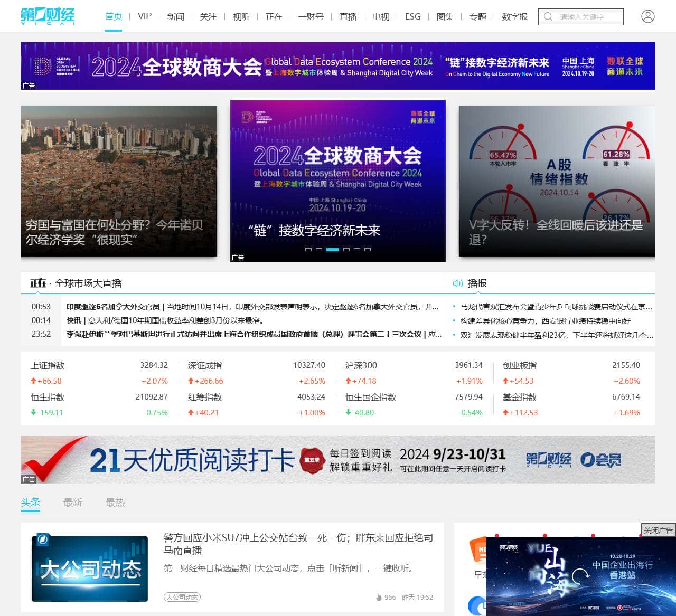
Task: Select the first carousel indicator dot
Action: click(308, 249)
